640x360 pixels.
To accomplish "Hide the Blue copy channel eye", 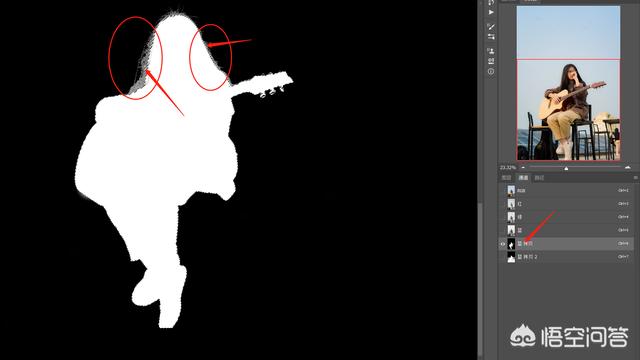I will click(503, 244).
